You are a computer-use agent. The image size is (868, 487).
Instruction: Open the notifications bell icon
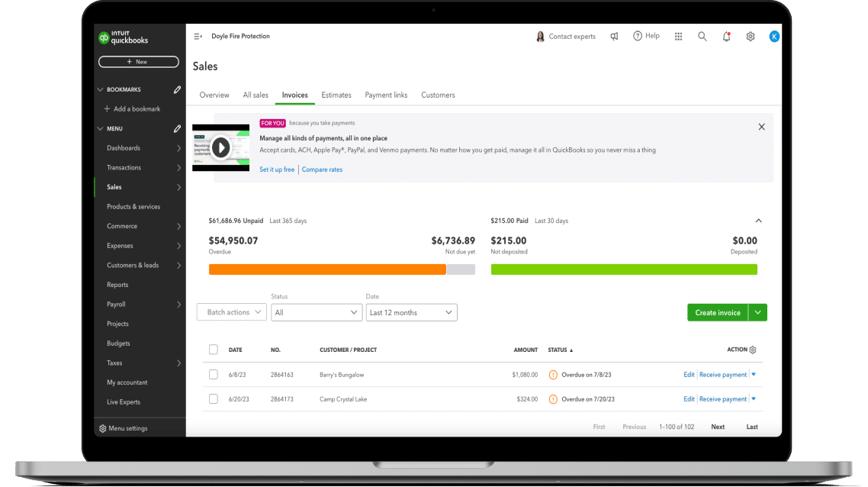click(x=726, y=37)
